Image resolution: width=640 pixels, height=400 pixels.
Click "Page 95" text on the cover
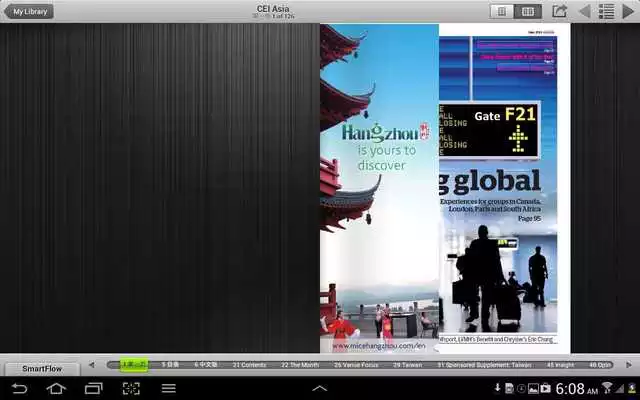coord(529,219)
